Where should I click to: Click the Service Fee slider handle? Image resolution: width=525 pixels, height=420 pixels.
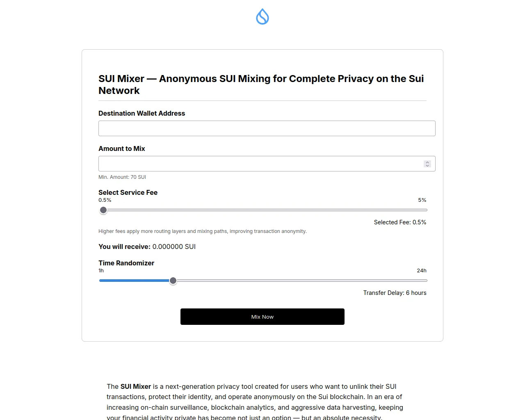tap(103, 210)
